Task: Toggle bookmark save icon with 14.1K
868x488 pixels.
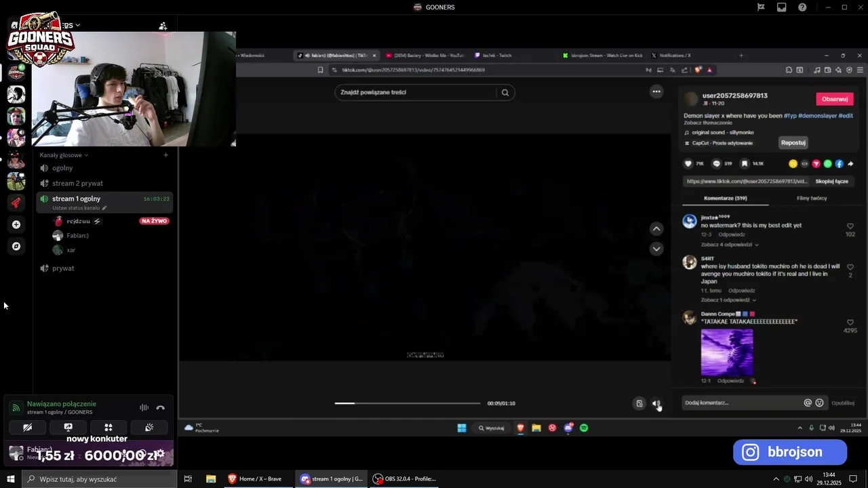Action: pos(744,163)
